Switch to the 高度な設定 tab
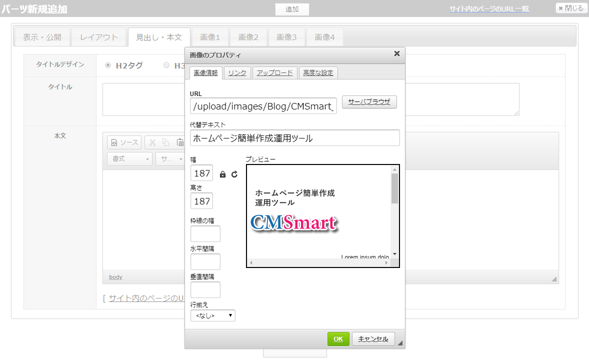Screen dimensions: 589x364 coord(318,73)
